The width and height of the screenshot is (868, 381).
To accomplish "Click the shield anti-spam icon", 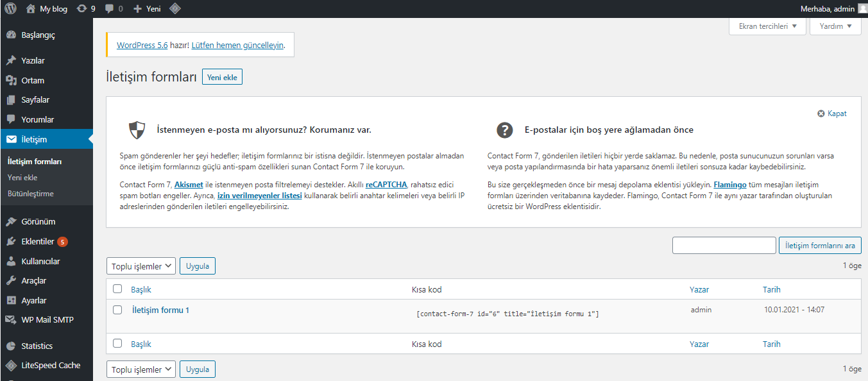I will point(137,130).
